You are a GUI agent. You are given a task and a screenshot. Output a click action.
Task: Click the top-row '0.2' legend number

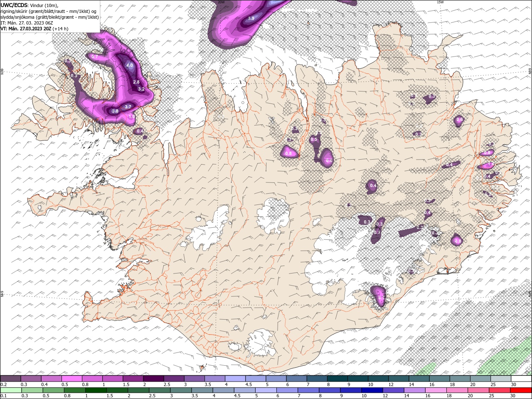point(4,384)
